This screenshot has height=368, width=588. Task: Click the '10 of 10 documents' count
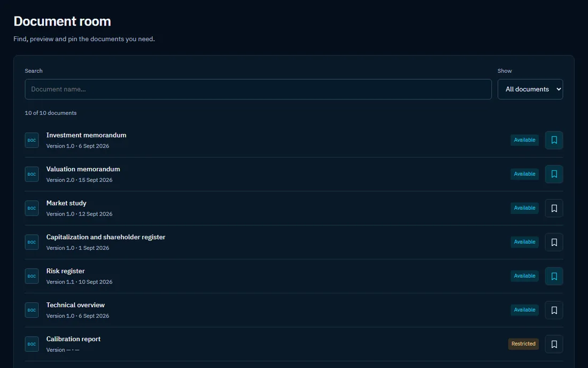(51, 113)
